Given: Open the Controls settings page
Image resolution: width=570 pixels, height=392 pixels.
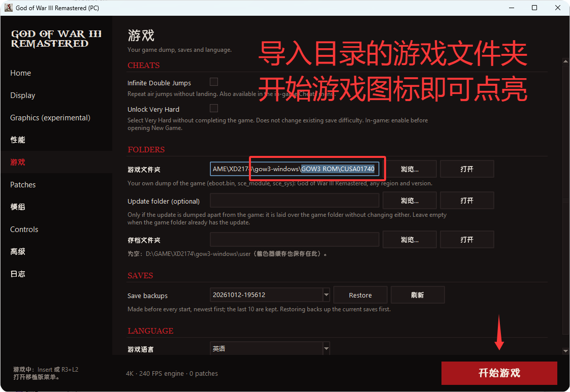Looking at the screenshot, I should click(24, 229).
